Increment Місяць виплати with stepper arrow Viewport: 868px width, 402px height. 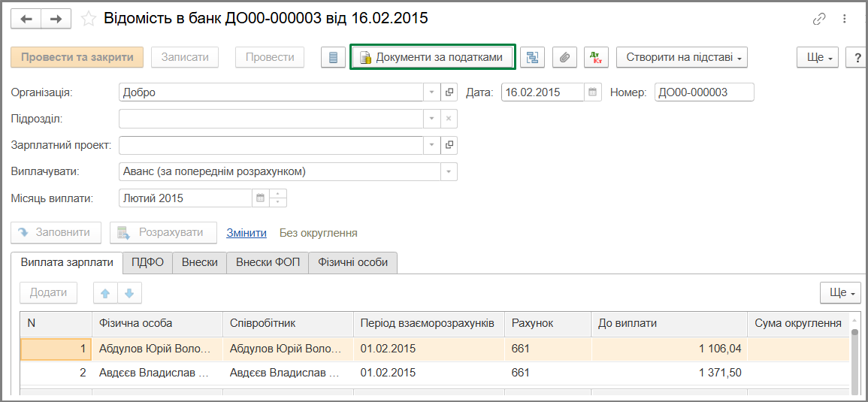pos(278,193)
